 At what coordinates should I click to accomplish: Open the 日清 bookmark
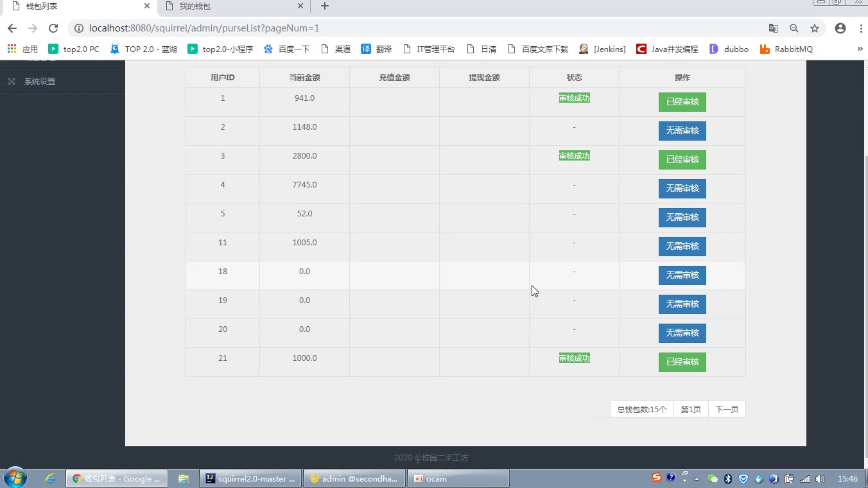(x=481, y=49)
